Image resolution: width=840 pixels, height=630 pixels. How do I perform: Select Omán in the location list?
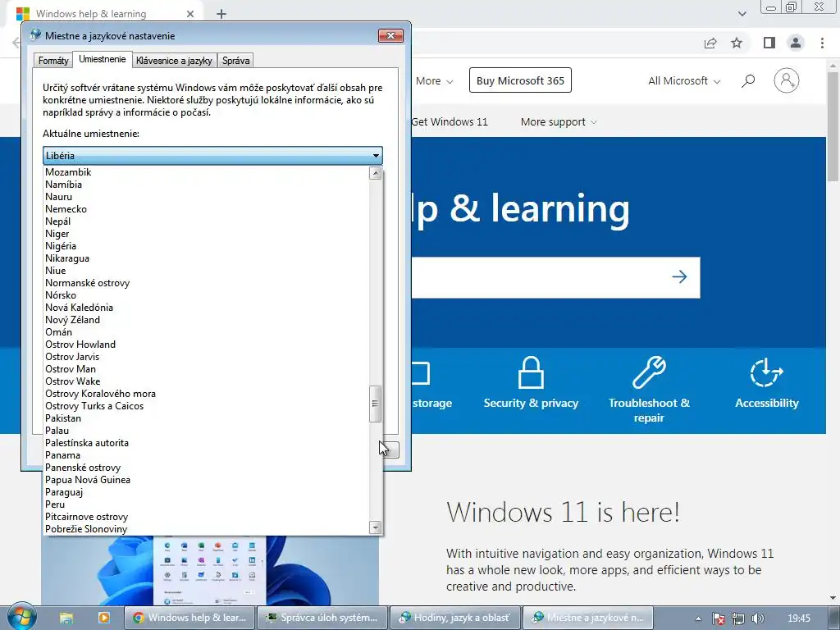[x=206, y=332]
